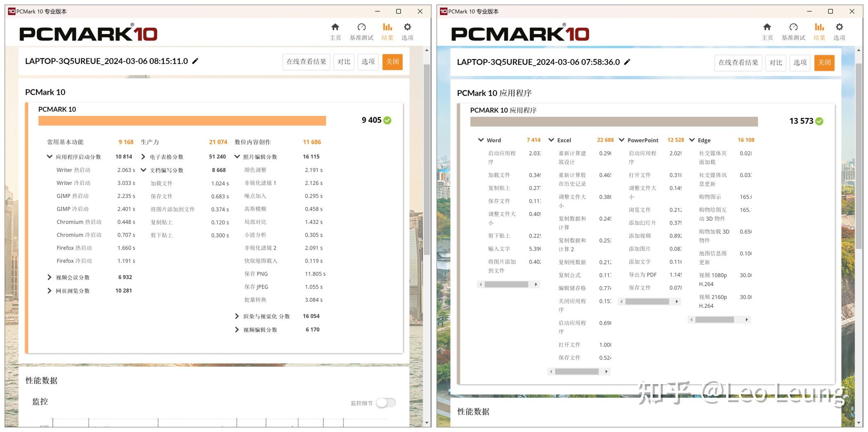Edit result name pencil icon, right window
868x432 pixels.
[x=627, y=62]
